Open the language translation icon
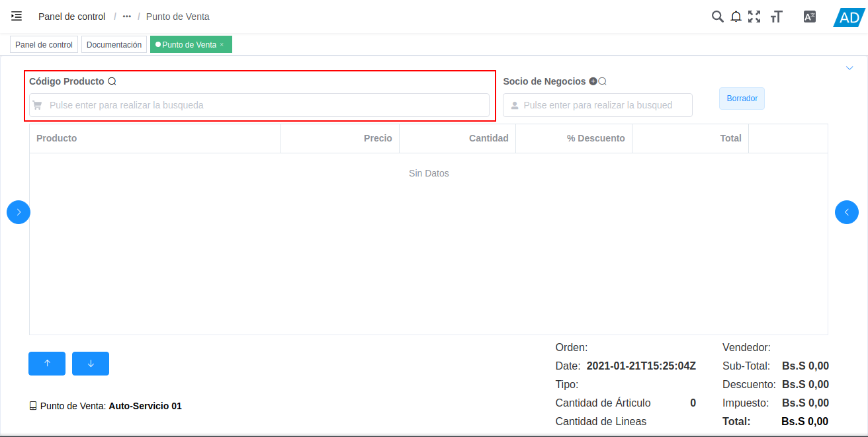 point(810,17)
